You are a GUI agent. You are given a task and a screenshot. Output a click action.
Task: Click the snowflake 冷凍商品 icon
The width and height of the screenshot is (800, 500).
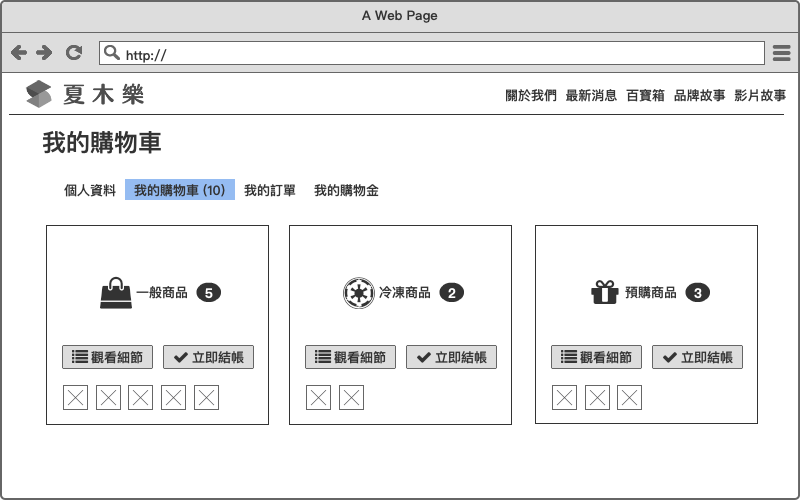tap(358, 293)
